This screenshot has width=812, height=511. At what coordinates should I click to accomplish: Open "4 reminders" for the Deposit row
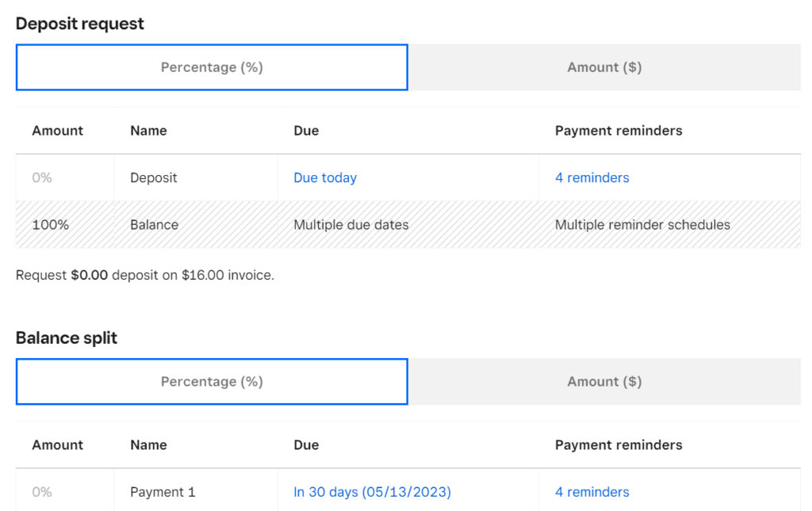[592, 177]
